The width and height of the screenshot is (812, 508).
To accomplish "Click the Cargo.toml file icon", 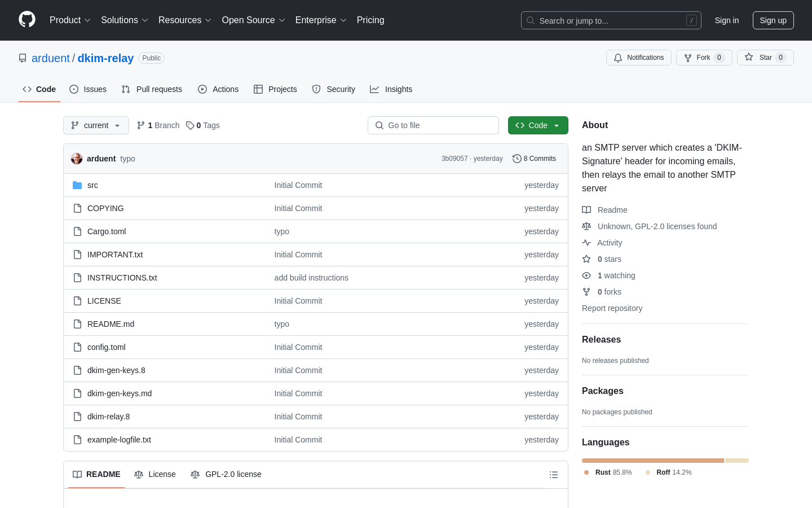I will pyautogui.click(x=77, y=231).
